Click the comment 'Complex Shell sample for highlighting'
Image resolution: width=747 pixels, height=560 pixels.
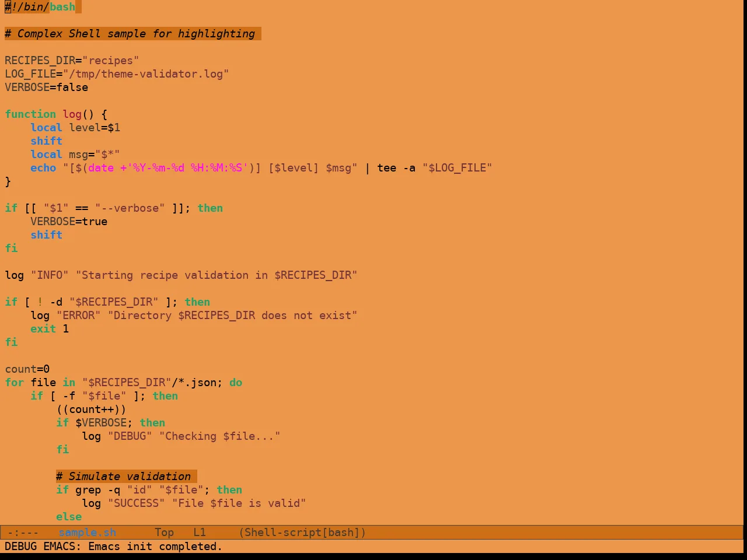click(x=130, y=34)
